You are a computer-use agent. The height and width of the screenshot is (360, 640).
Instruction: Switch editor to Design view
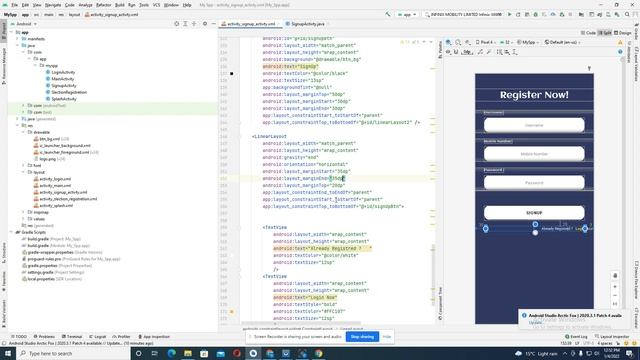[622, 33]
